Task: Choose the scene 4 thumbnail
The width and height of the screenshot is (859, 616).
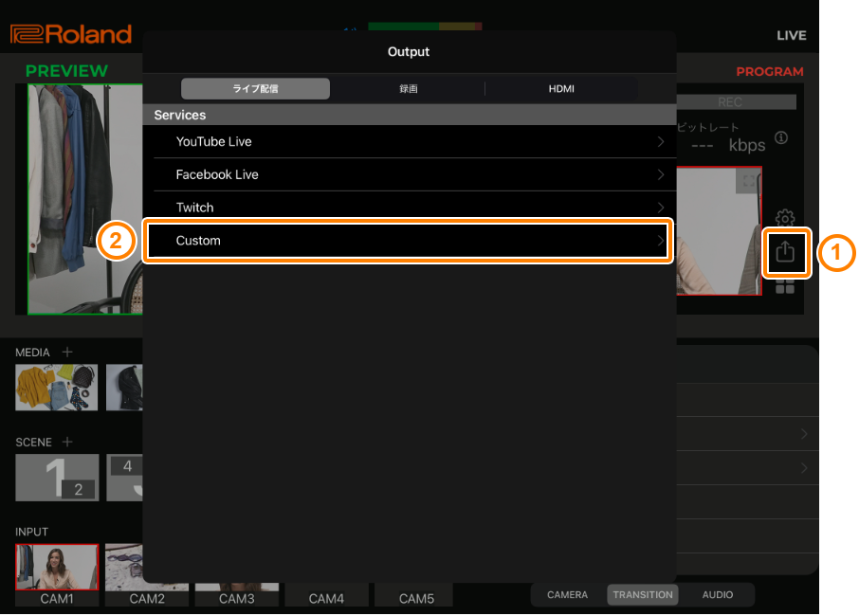Action: (x=124, y=478)
